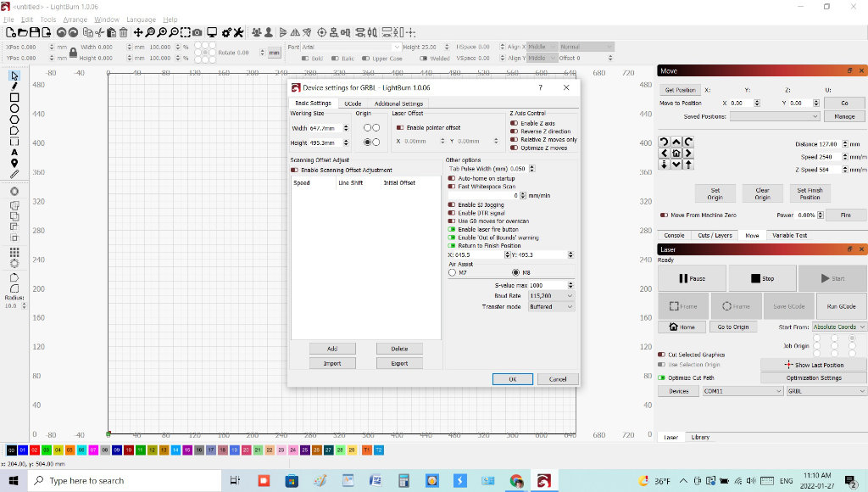The height and width of the screenshot is (492, 868).
Task: Click the Grid Array tool icon
Action: click(x=14, y=252)
